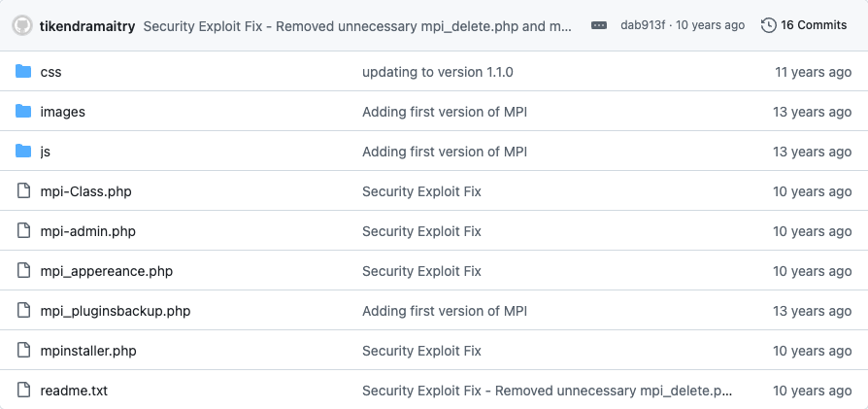Click the js folder's 'Adding first version' commit
The height and width of the screenshot is (409, 868).
pyautogui.click(x=444, y=152)
